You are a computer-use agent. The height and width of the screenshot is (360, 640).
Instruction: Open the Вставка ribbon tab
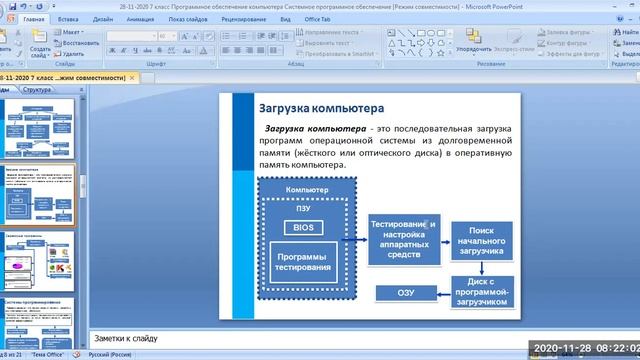(68, 19)
